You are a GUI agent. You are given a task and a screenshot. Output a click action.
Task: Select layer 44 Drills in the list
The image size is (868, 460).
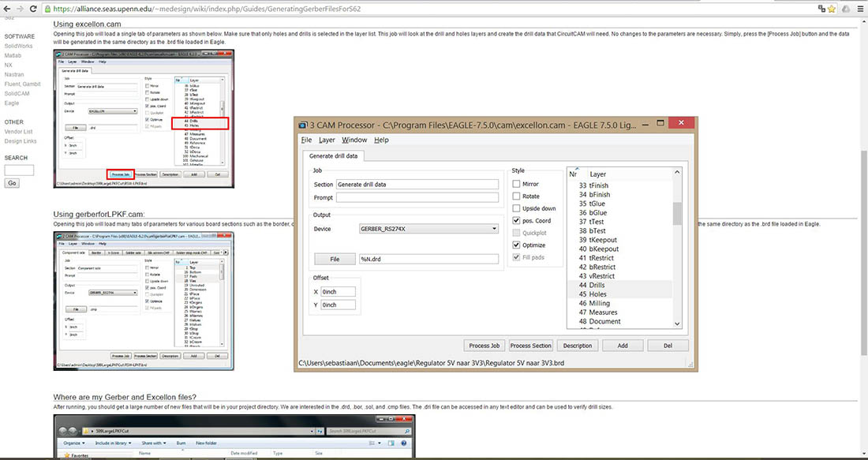pos(620,285)
